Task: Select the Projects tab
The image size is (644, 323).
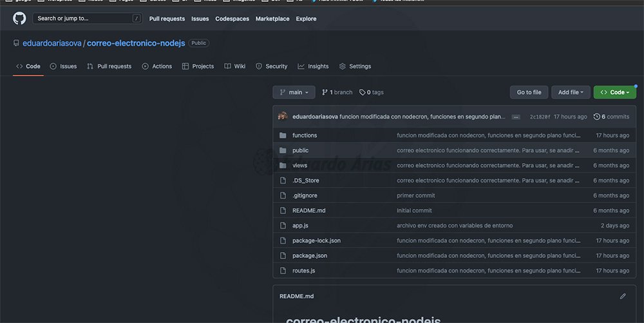Action: [198, 66]
